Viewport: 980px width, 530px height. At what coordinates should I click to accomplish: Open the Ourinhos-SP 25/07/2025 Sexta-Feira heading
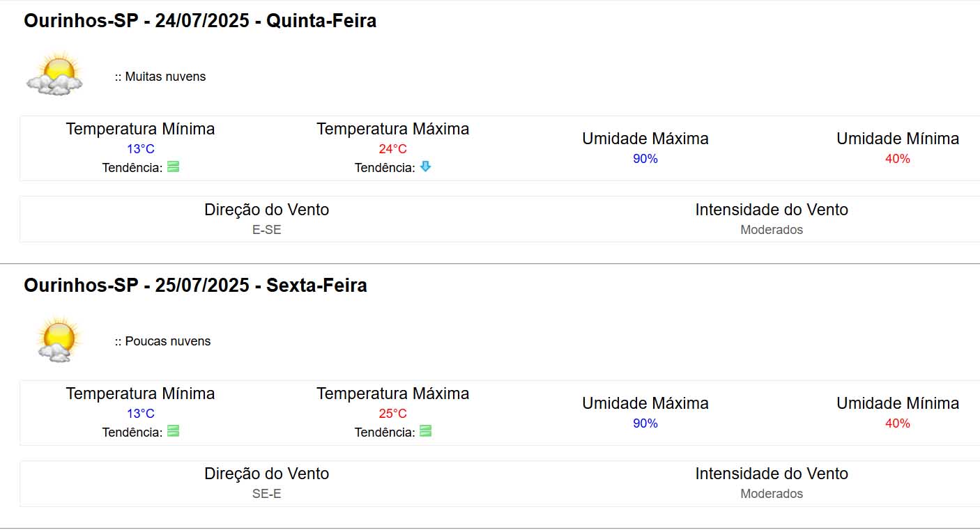coord(195,286)
